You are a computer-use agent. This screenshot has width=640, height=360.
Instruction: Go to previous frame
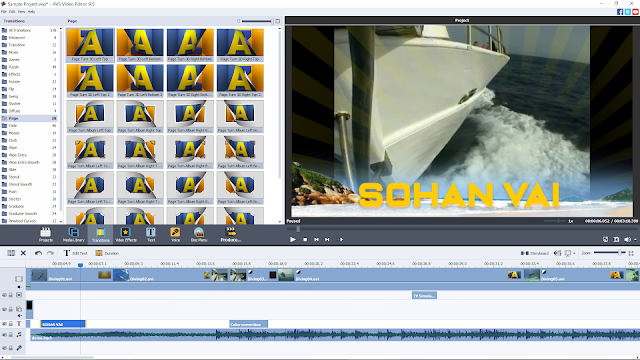pyautogui.click(x=316, y=240)
